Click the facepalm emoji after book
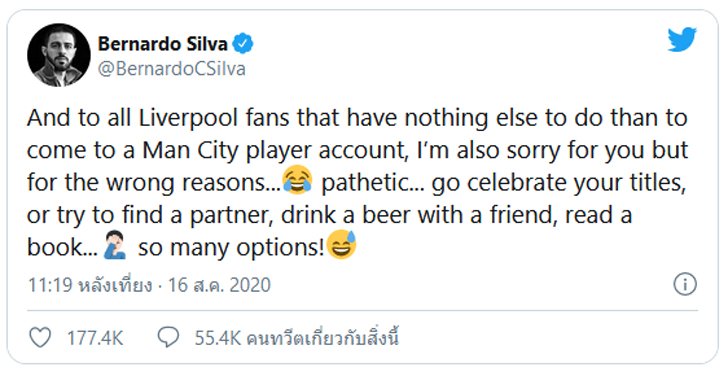 115,246
